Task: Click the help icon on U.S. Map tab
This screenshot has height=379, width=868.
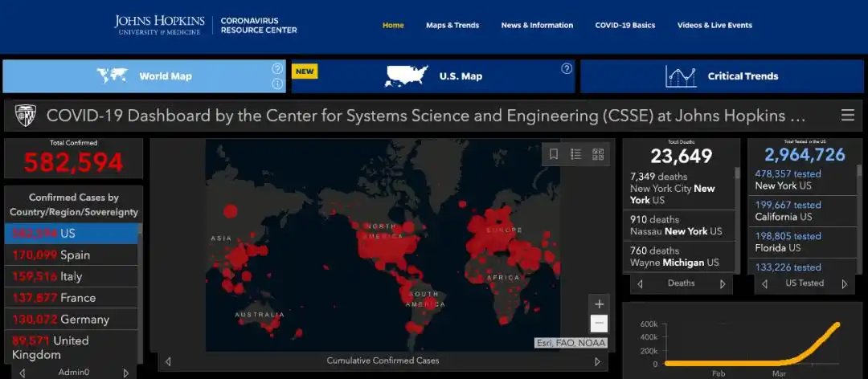Action: pos(566,69)
